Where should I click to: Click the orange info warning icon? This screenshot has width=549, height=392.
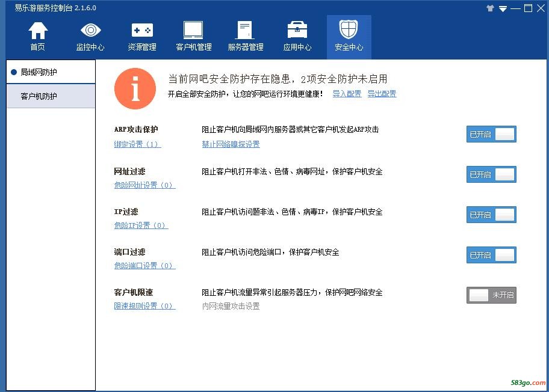pyautogui.click(x=135, y=88)
